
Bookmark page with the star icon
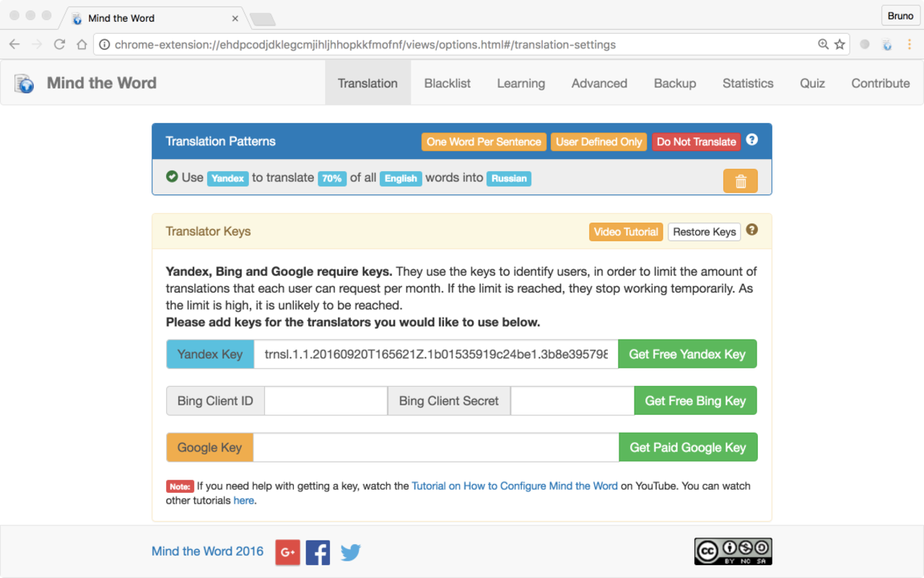pyautogui.click(x=840, y=45)
